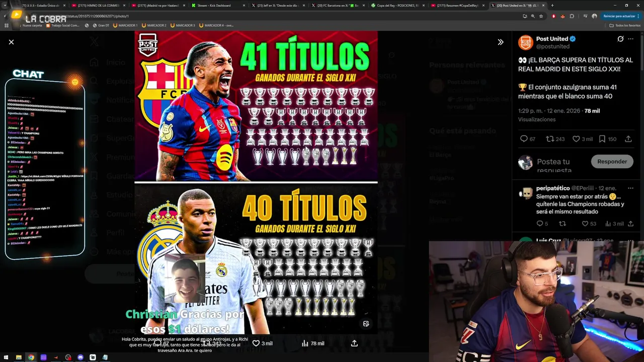Click the share icon on main tweet
This screenshot has height=362, width=644.
click(628, 139)
